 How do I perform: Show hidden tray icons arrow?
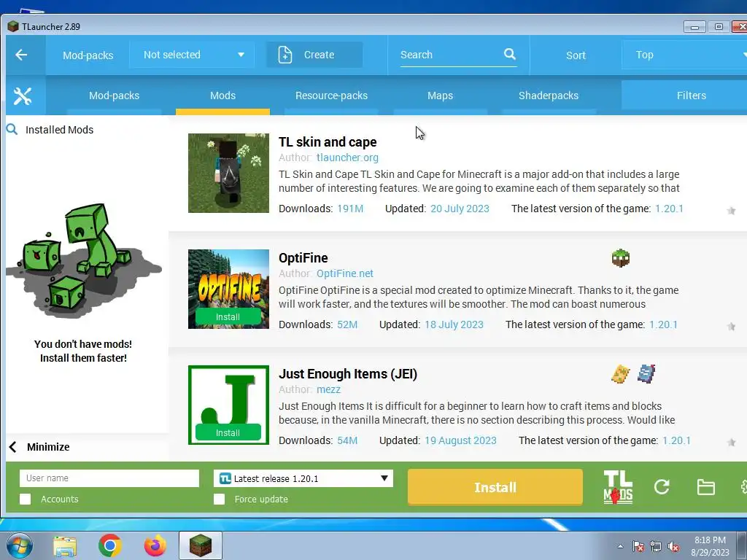point(620,546)
